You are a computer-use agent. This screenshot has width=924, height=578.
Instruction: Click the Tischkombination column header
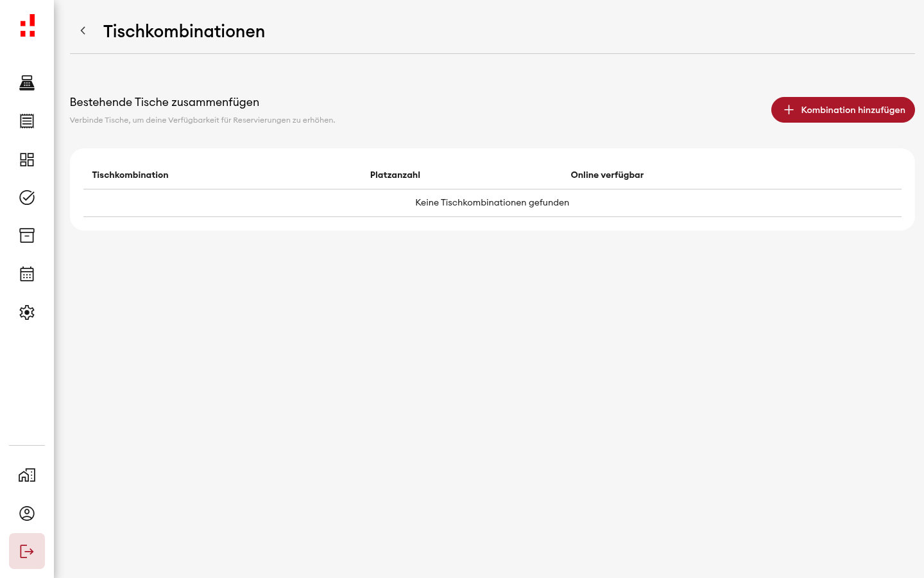[130, 175]
